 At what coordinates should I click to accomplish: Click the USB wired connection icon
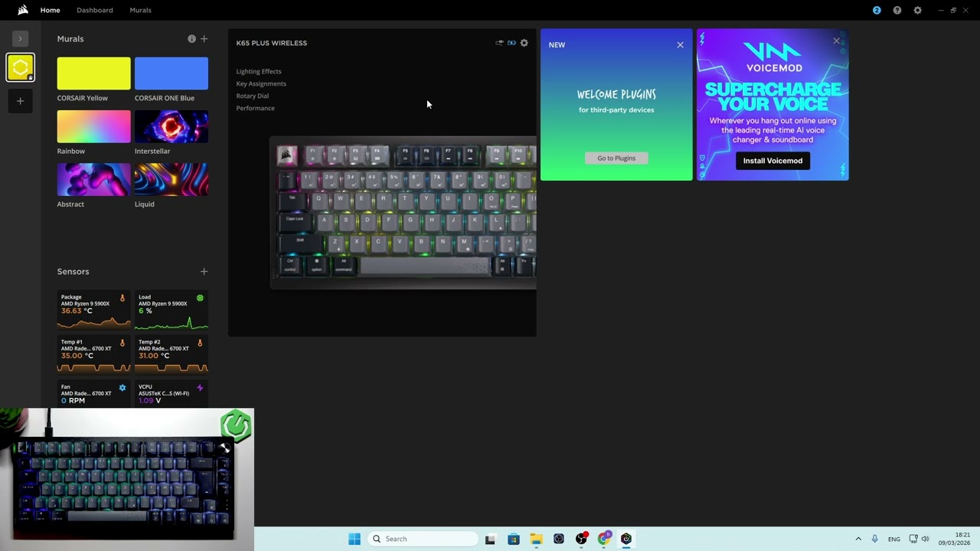499,43
